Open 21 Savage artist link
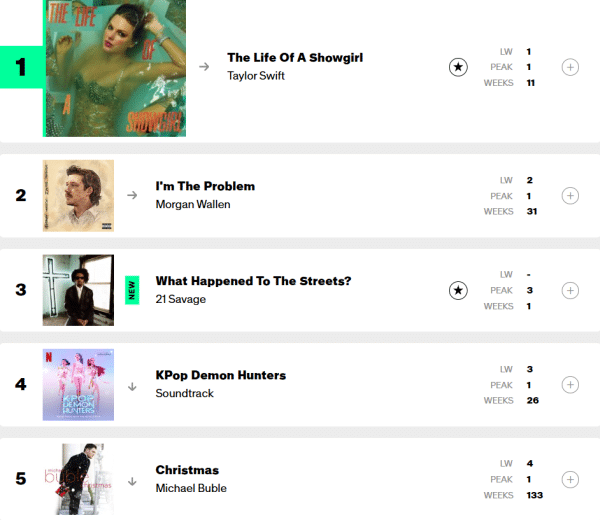 [181, 299]
